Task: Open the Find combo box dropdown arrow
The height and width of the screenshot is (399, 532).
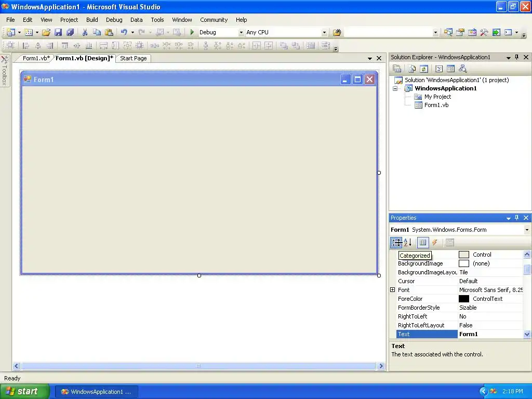Action: tap(436, 33)
